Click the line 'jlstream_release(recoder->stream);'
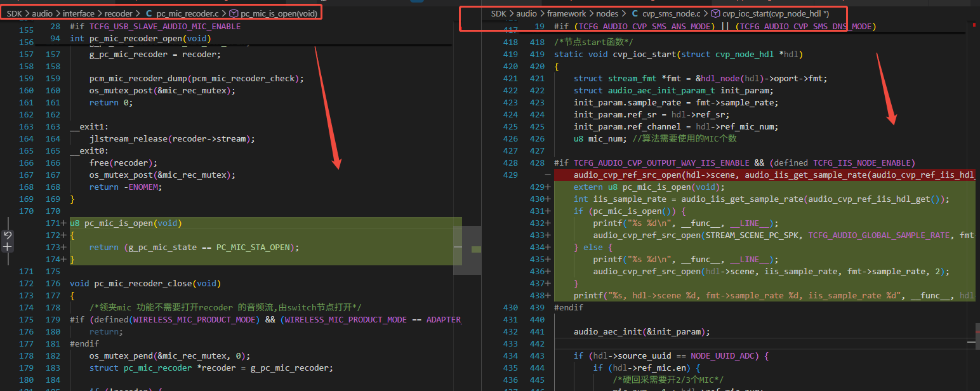Screen dimensions: 980x391 (172, 138)
